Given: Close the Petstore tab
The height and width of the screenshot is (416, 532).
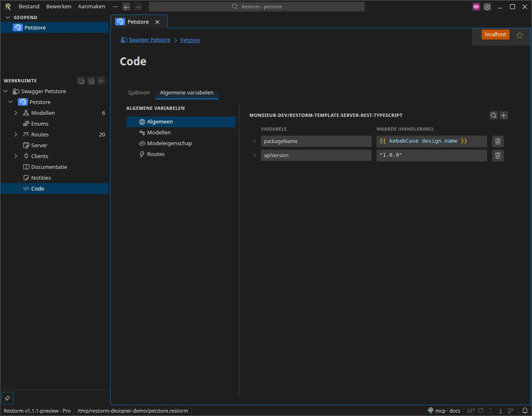Looking at the screenshot, I should [157, 22].
